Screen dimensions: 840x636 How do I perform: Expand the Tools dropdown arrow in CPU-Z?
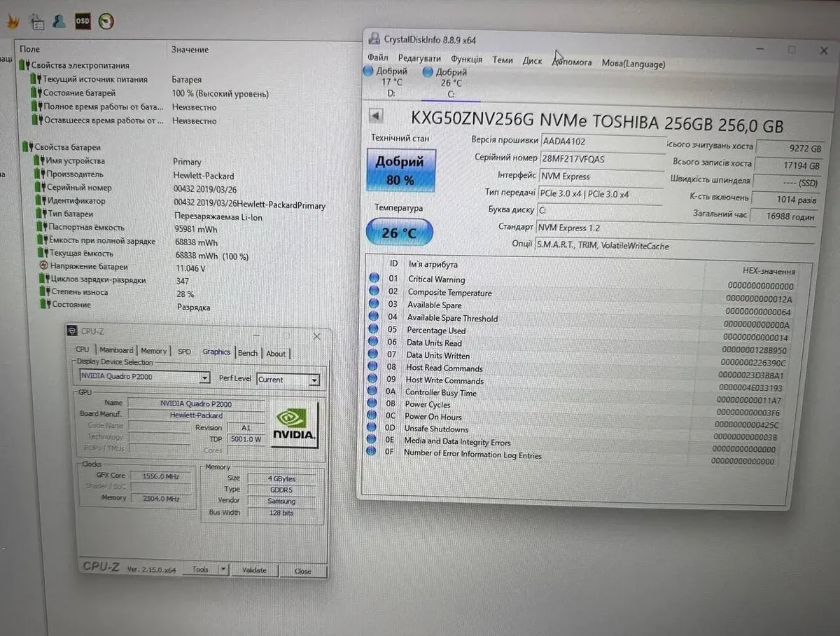[x=223, y=569]
